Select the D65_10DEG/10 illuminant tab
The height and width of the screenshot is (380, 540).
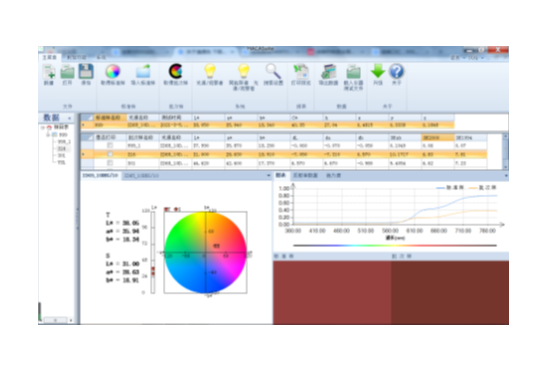[x=101, y=176]
